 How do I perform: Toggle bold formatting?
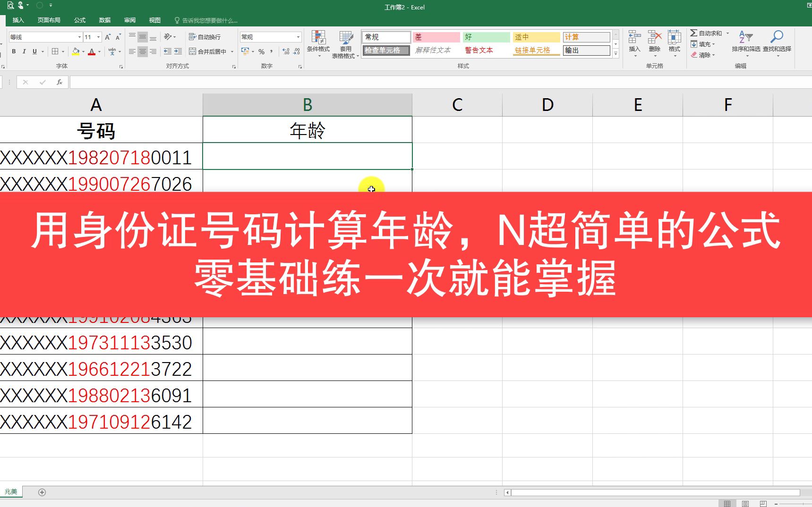(14, 51)
